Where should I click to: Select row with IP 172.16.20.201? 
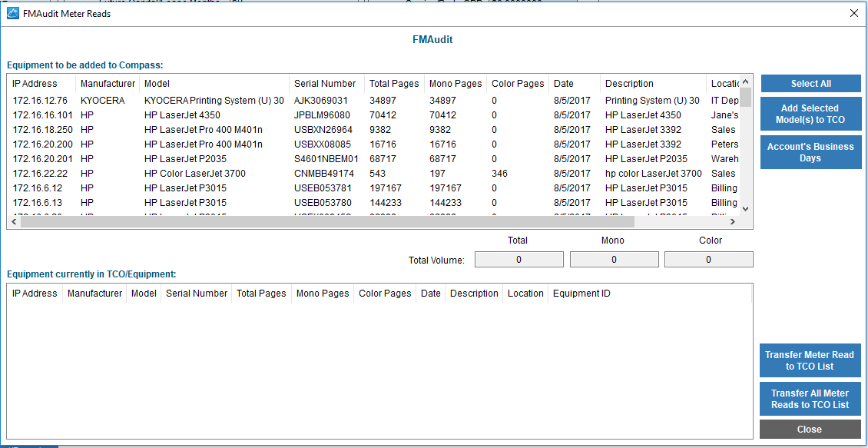coord(373,159)
